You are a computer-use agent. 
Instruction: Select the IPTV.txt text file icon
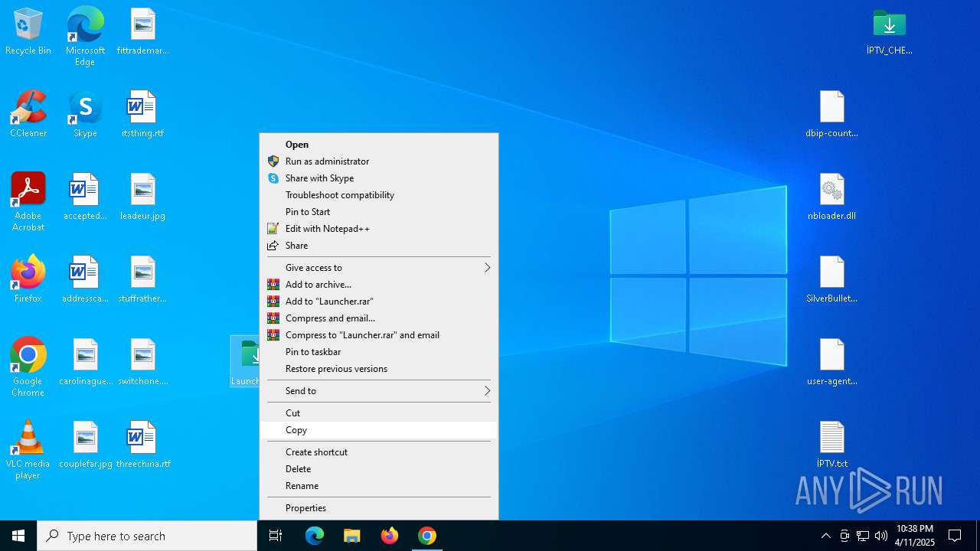[x=832, y=445]
